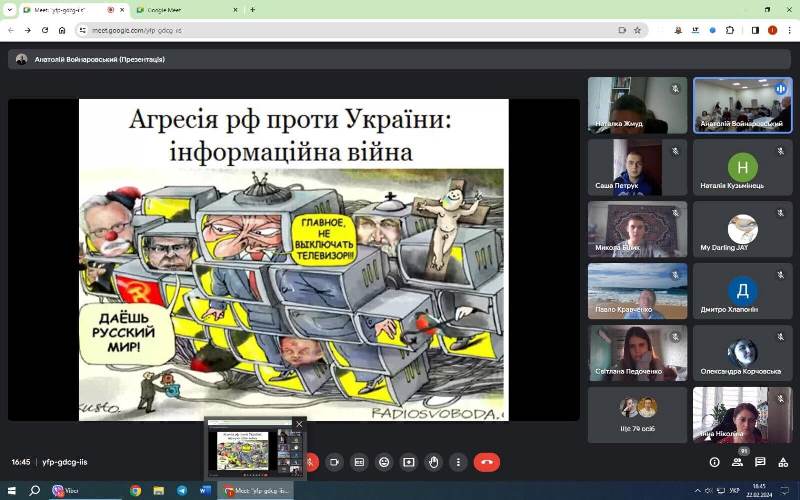Open a new browser tab
800x500 pixels.
(x=252, y=10)
